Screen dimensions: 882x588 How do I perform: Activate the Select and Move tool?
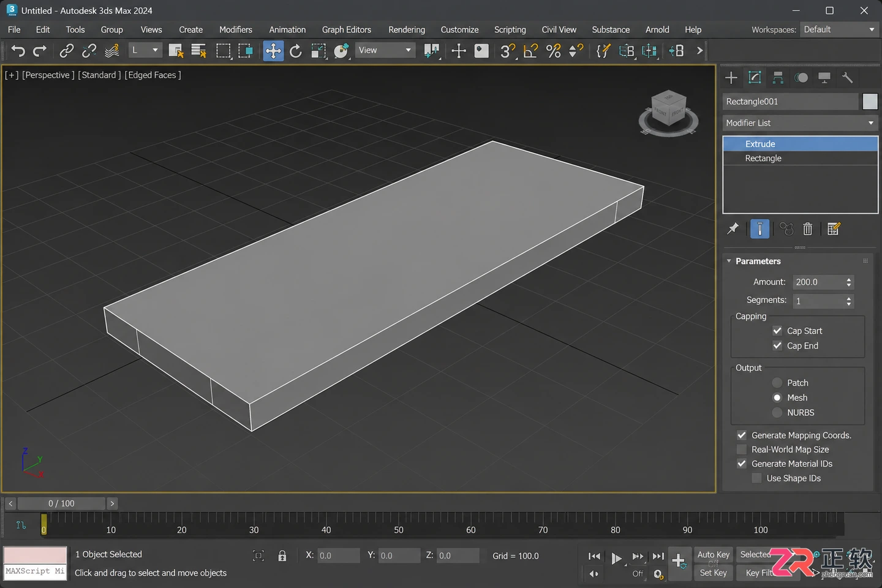(273, 51)
